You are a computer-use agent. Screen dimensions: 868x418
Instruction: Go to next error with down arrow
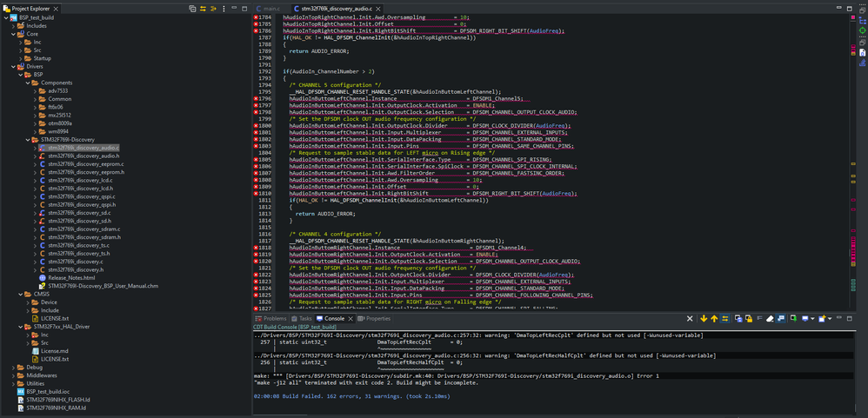[704, 318]
